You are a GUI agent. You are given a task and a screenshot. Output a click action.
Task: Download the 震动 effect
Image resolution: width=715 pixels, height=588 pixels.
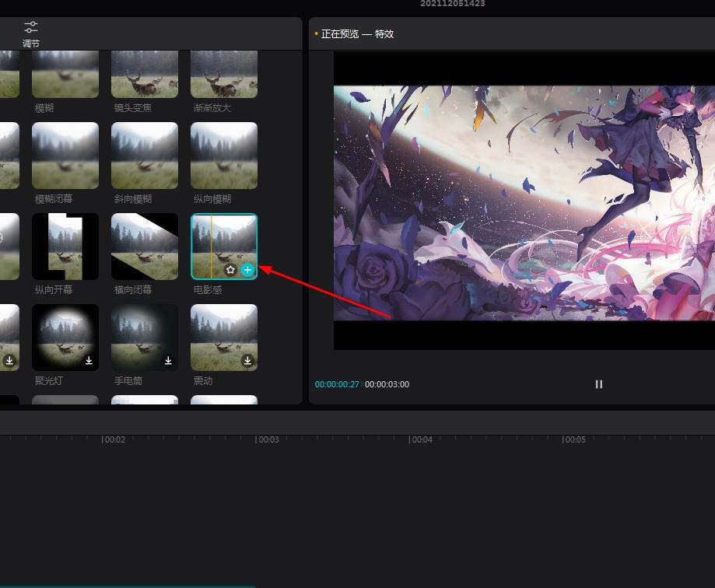click(x=247, y=361)
